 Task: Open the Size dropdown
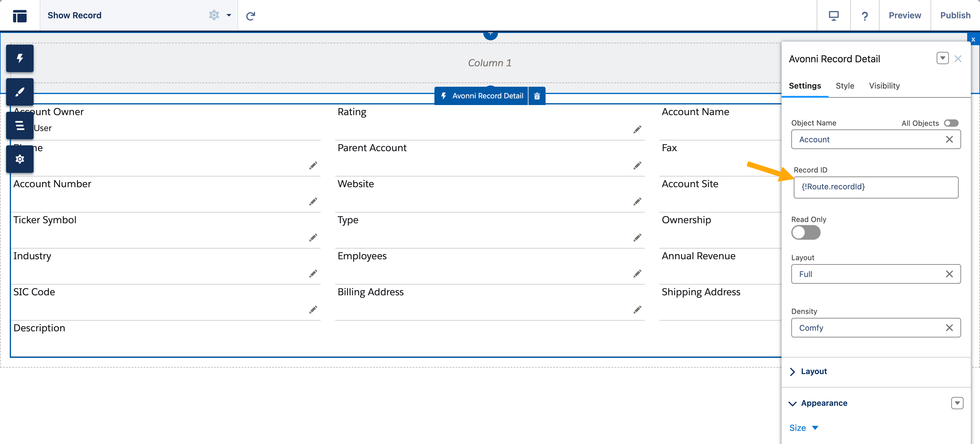tap(804, 428)
